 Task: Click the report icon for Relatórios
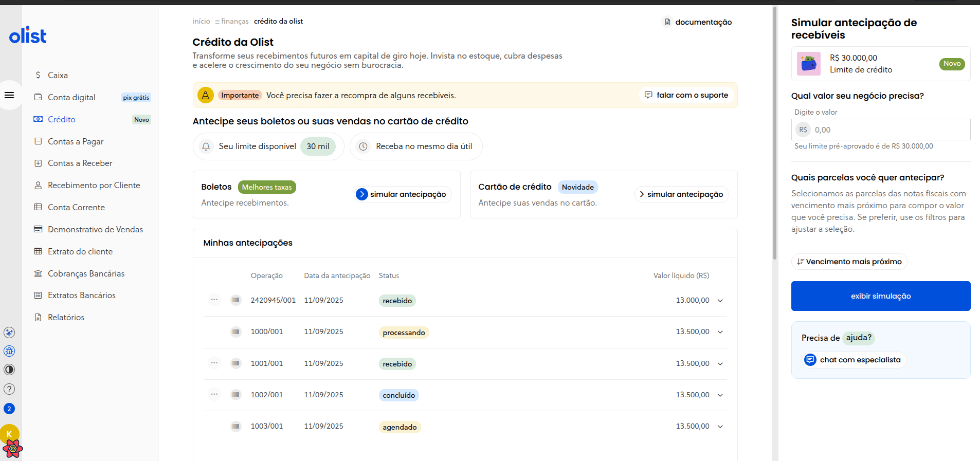38,317
